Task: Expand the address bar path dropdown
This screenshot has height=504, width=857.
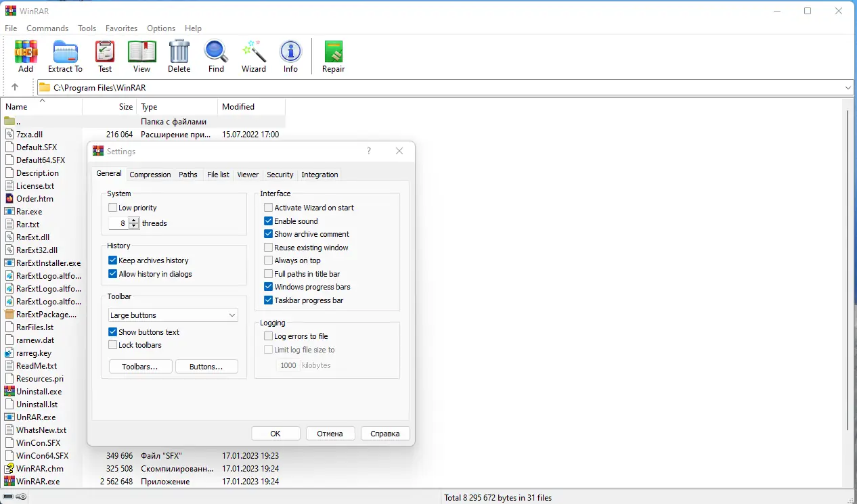Action: coord(848,87)
